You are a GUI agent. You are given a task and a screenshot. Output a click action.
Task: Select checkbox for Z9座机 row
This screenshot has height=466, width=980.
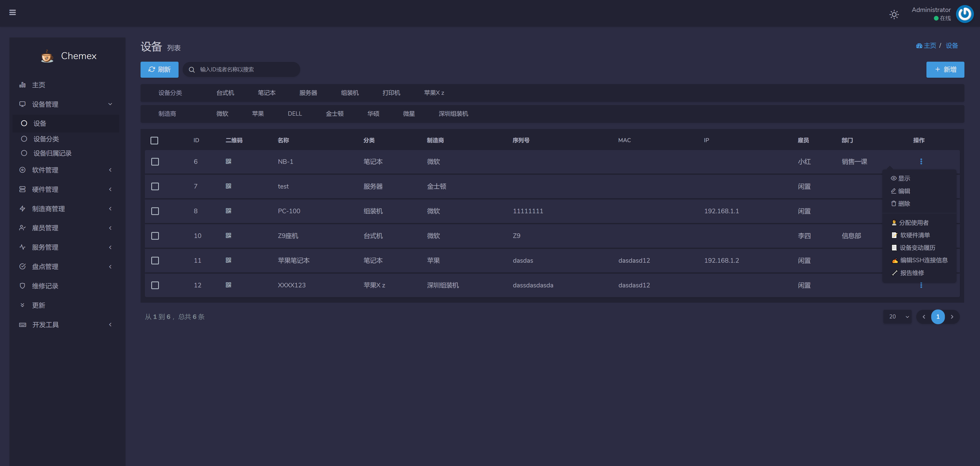point(155,236)
